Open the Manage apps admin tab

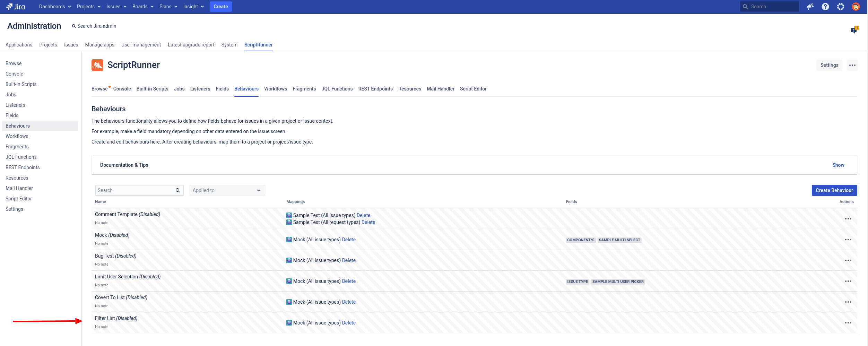click(x=99, y=45)
